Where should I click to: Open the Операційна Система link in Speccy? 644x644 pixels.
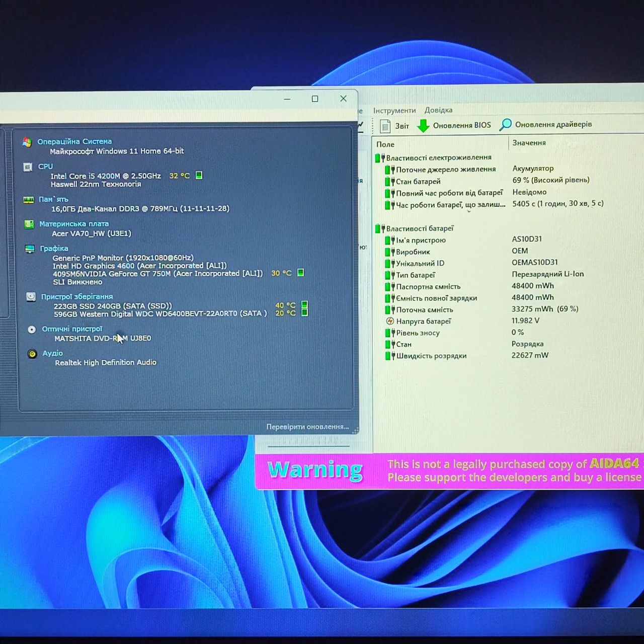pyautogui.click(x=74, y=141)
